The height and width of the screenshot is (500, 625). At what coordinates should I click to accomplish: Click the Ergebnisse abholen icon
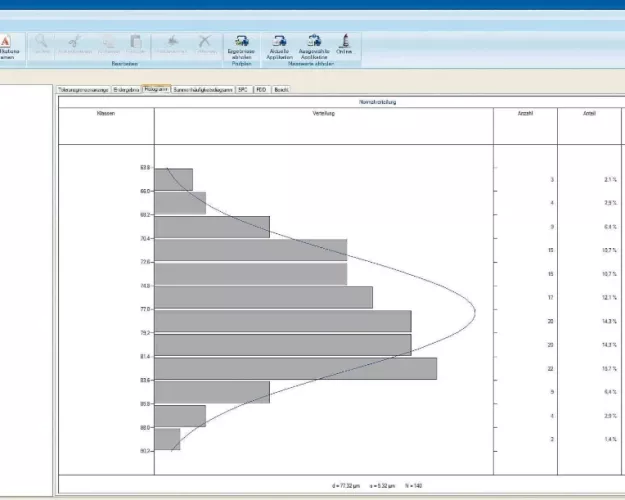[242, 41]
